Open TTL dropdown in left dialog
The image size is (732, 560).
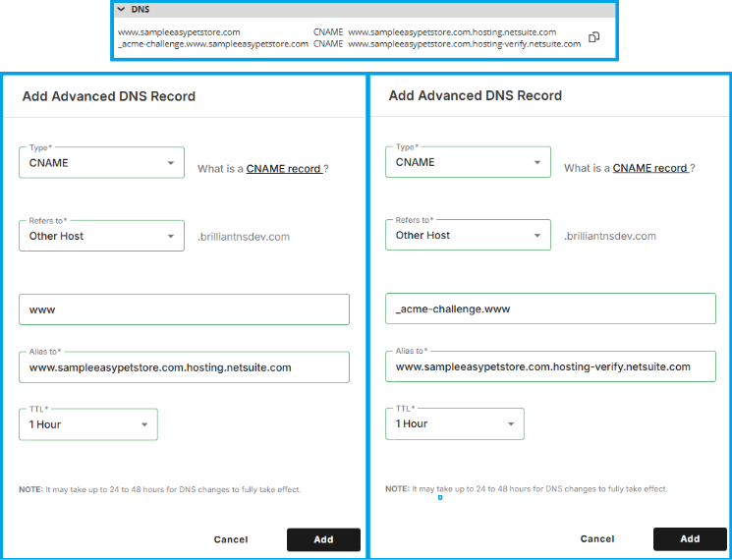point(88,424)
